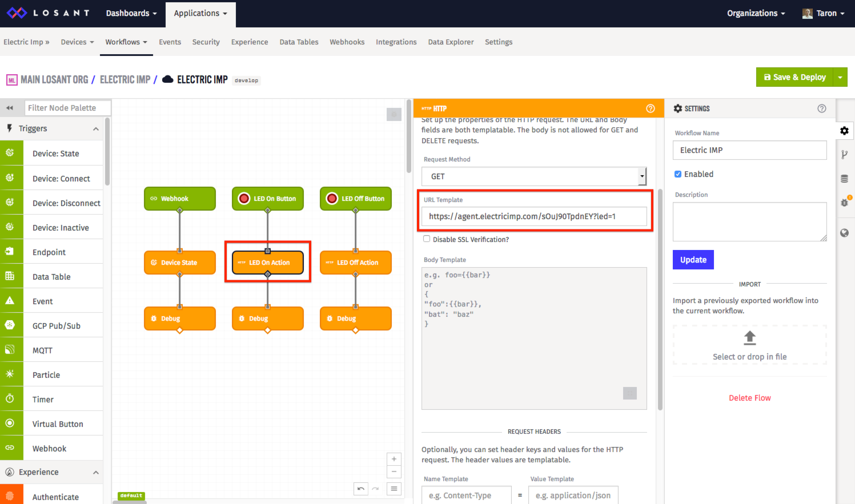Select the Device: Inactive trigger icon

(10, 227)
